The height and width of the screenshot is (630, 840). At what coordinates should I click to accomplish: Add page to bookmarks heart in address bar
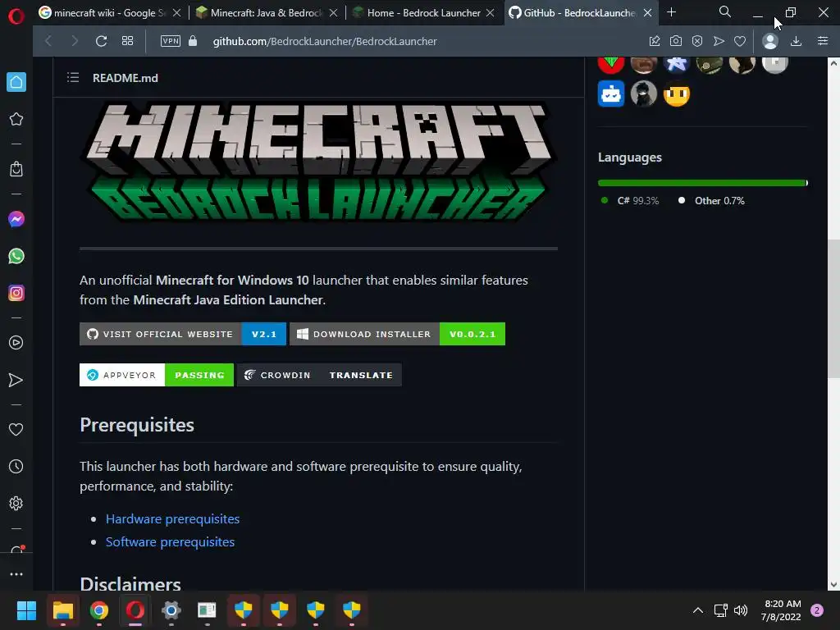pos(740,41)
